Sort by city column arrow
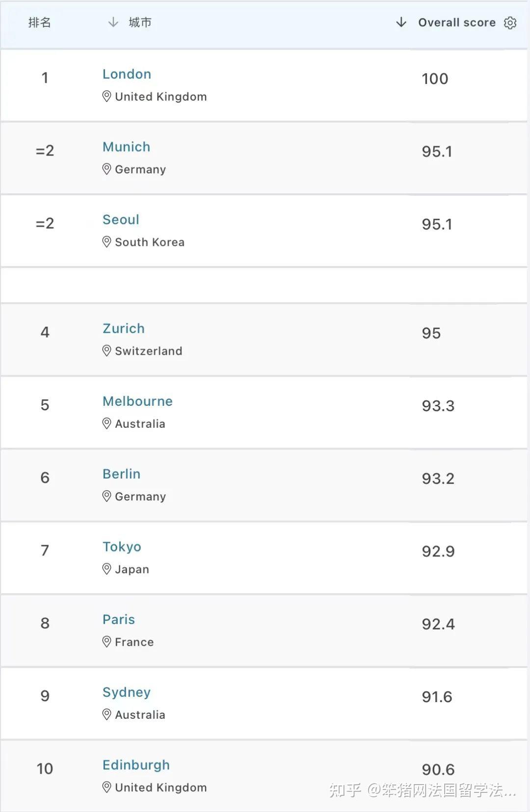 click(113, 23)
